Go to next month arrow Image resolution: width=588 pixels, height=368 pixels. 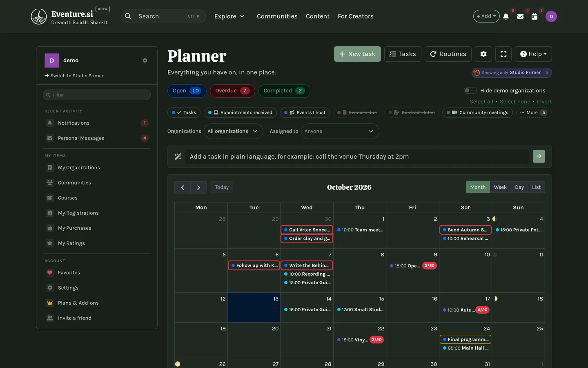(x=199, y=187)
